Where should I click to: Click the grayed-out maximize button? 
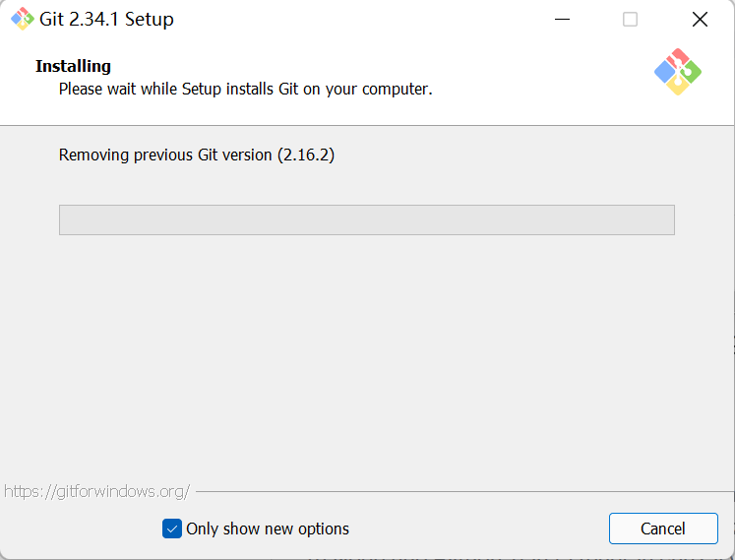pos(630,20)
